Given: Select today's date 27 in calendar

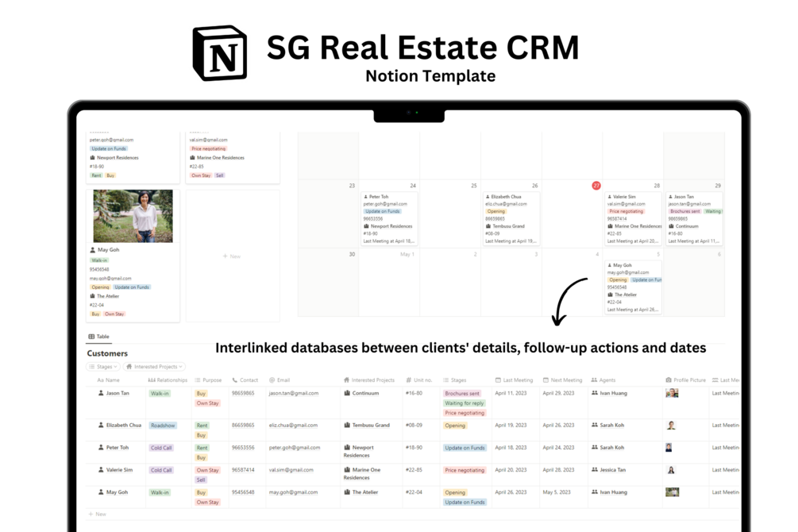Looking at the screenshot, I should (x=596, y=186).
